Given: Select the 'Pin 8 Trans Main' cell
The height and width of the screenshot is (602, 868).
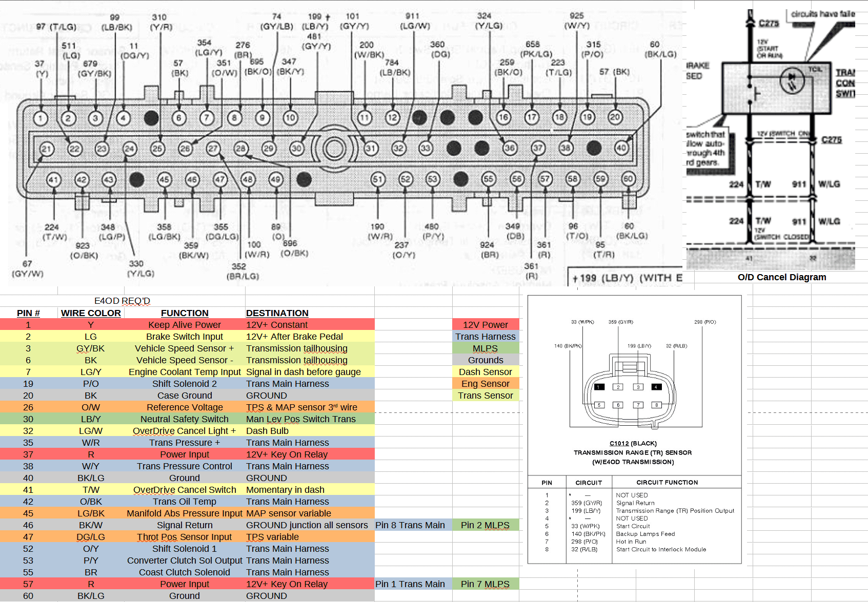Looking at the screenshot, I should (x=413, y=525).
